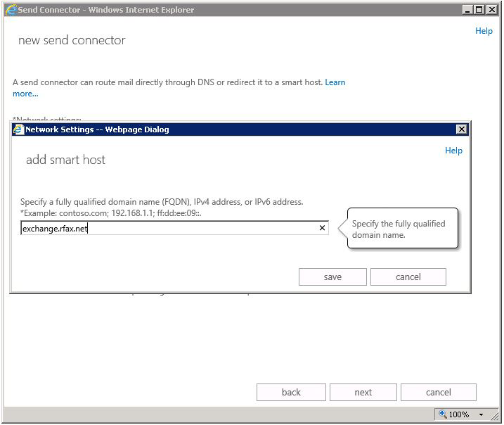Maximize the Send Connector window
The width and height of the screenshot is (504, 425).
480,10
